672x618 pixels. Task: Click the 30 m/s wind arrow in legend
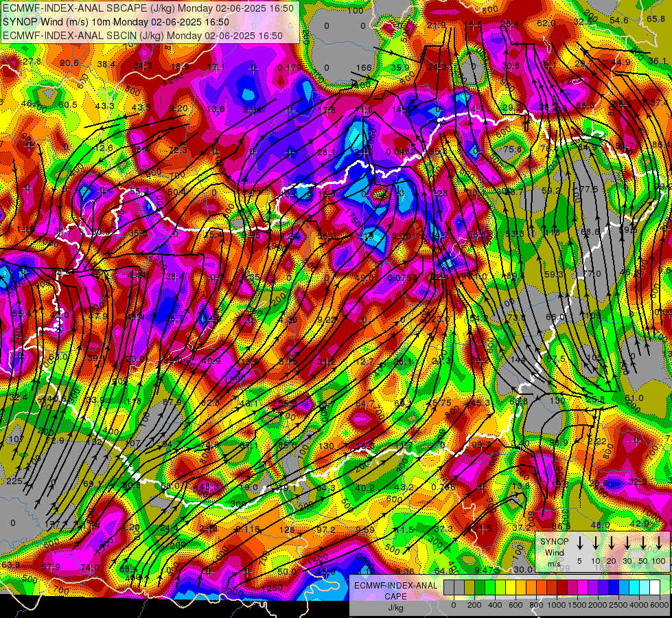[627, 543]
